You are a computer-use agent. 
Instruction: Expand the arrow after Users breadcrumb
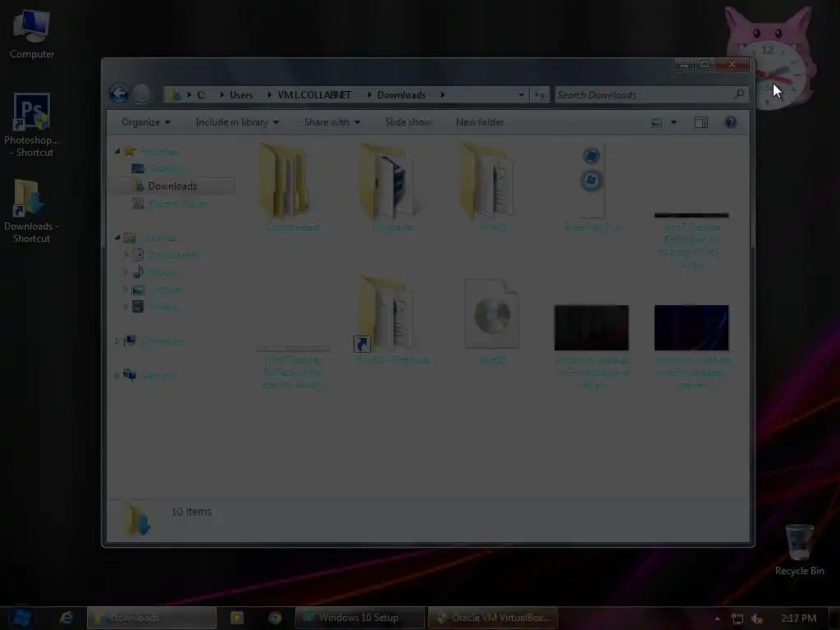(x=269, y=95)
